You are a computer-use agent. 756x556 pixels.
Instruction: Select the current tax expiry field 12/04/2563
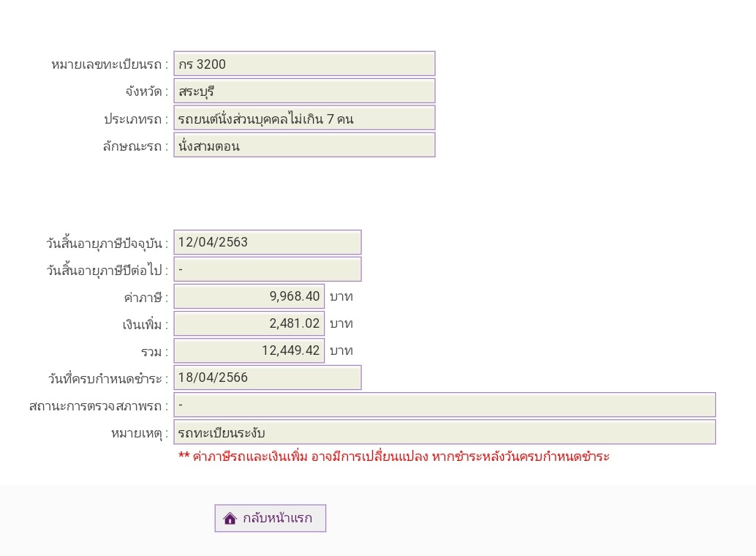pos(268,242)
